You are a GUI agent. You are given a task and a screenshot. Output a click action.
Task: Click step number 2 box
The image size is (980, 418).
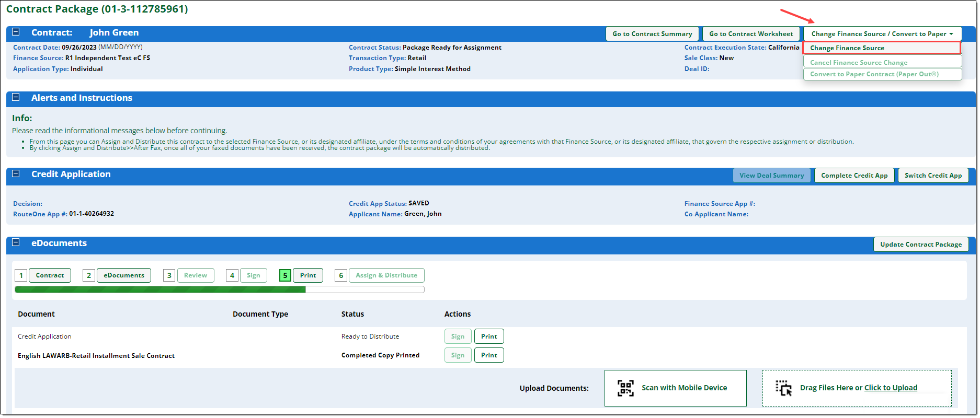[x=89, y=275]
